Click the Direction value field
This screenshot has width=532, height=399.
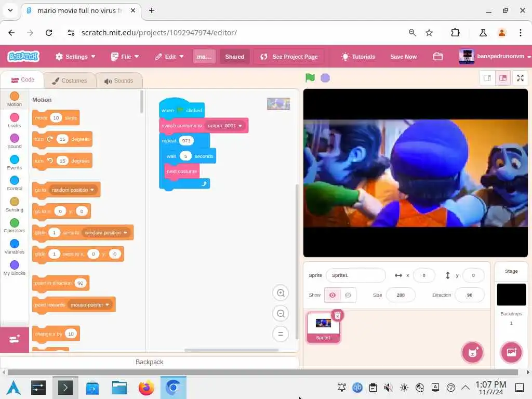(x=469, y=295)
